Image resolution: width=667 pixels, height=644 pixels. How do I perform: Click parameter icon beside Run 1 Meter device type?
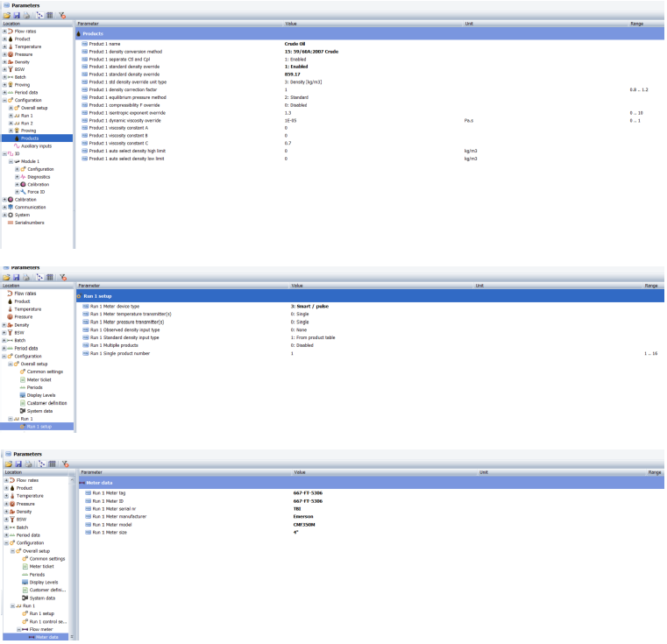click(86, 307)
